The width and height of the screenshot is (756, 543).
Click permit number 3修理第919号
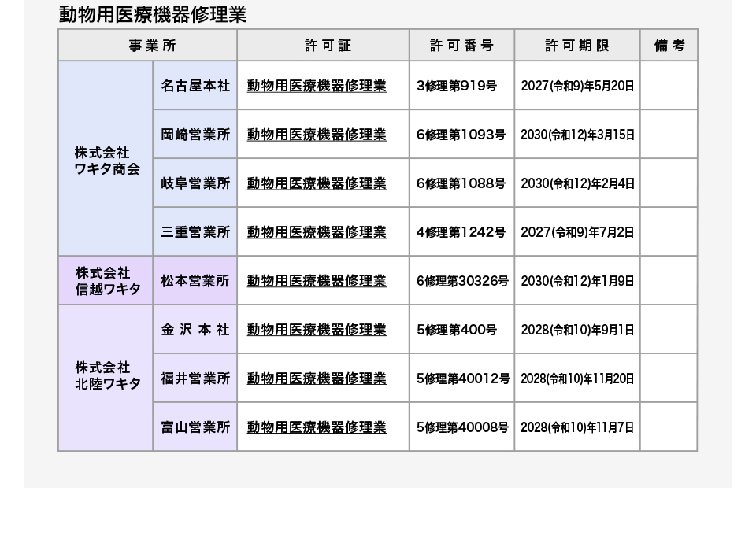[x=457, y=86]
